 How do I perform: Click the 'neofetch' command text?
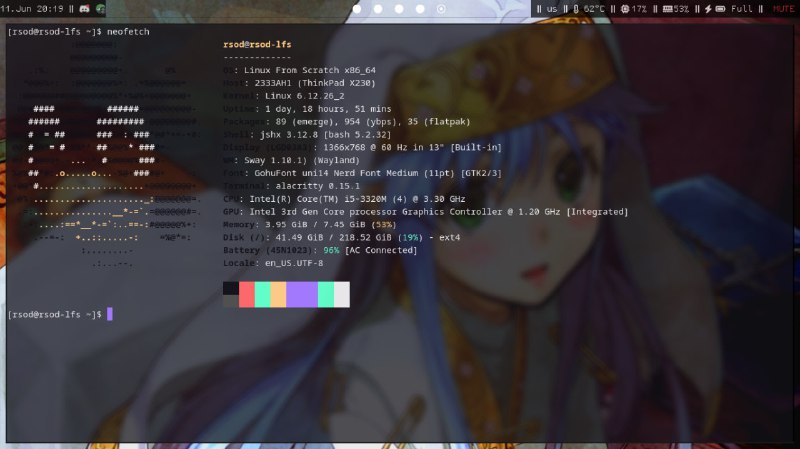(x=128, y=32)
